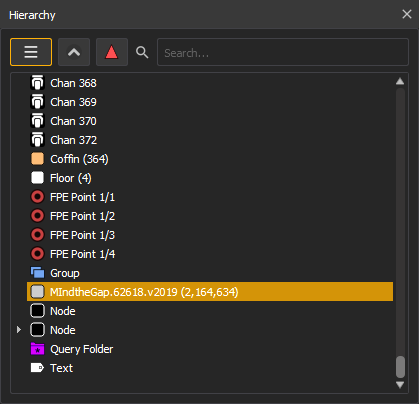
Task: Toggle the red triangle filter button
Action: click(112, 52)
